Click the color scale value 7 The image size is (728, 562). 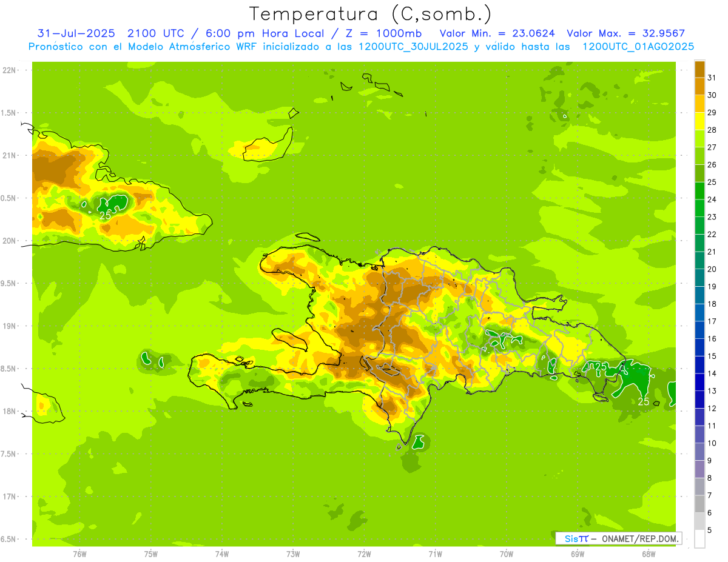(709, 496)
